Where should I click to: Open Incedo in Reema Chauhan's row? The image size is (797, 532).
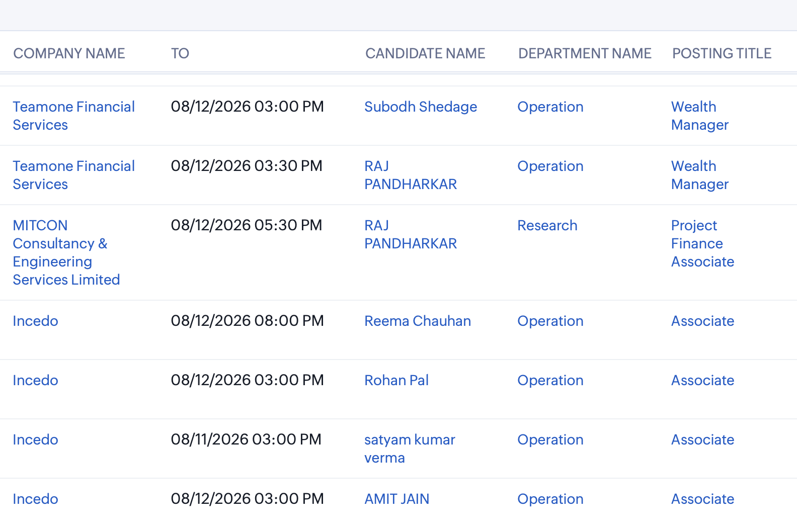pyautogui.click(x=35, y=321)
